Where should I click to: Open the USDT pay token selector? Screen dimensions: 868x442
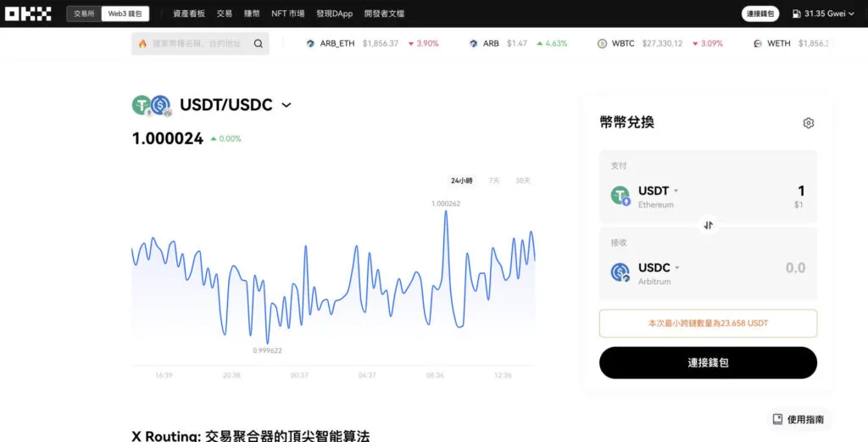[x=658, y=191]
